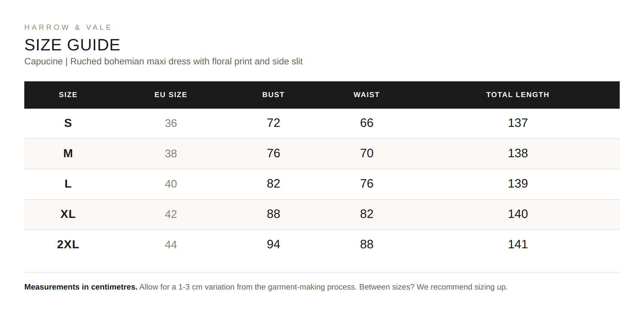Select the L size row label
The image size is (644, 312).
[x=68, y=184]
